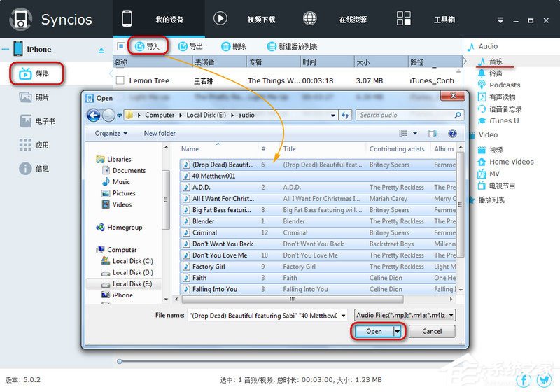Select 音乐 under Audio
This screenshot has height=392, width=560.
[x=496, y=62]
